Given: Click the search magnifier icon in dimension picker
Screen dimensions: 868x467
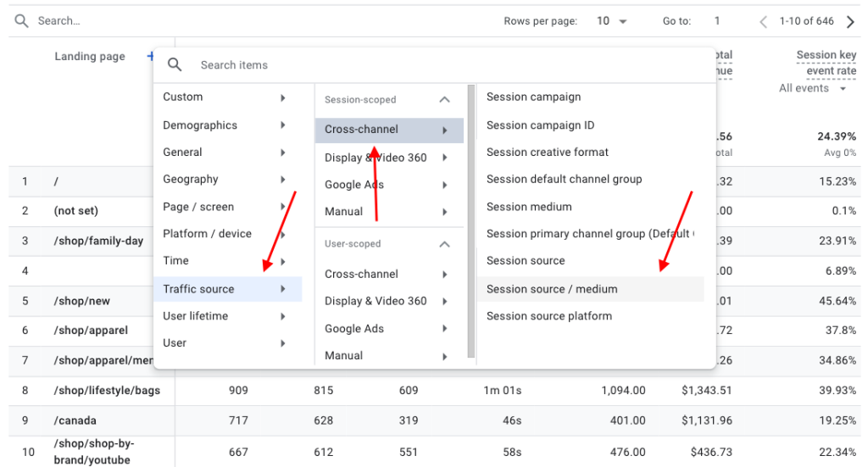Looking at the screenshot, I should tap(174, 64).
